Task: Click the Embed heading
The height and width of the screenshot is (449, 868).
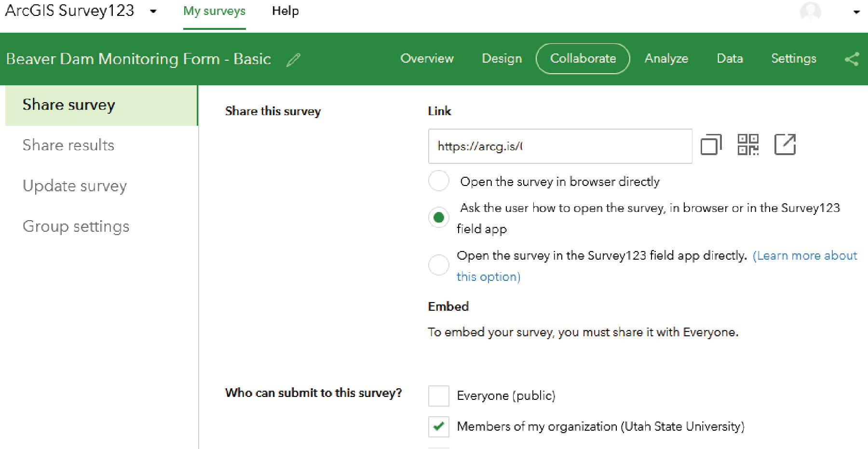Action: point(448,306)
